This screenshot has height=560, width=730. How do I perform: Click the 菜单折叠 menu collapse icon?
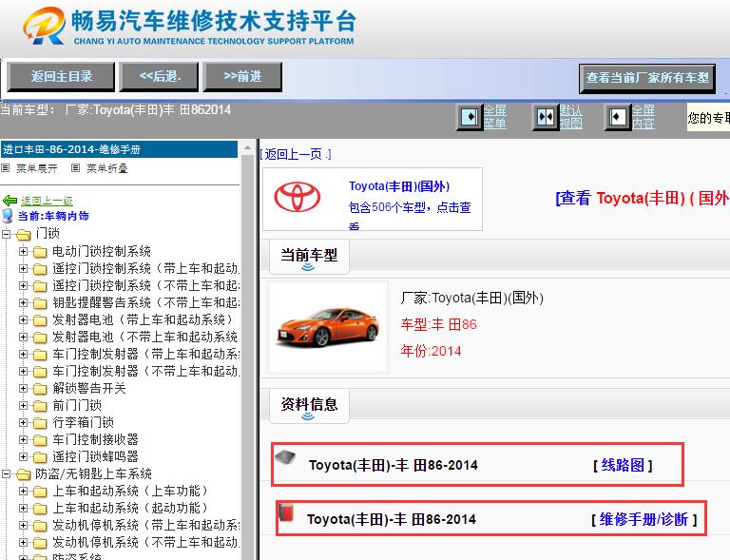(75, 168)
